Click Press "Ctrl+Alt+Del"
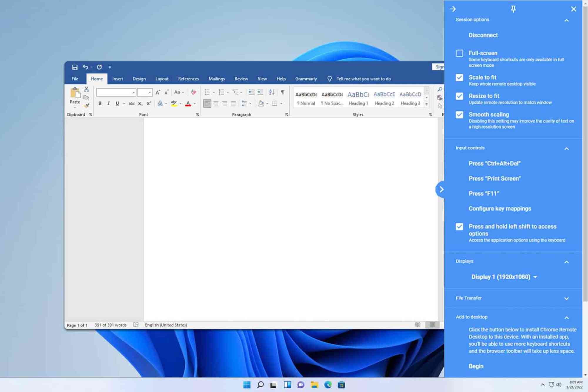Image resolution: width=588 pixels, height=392 pixels. [x=495, y=164]
